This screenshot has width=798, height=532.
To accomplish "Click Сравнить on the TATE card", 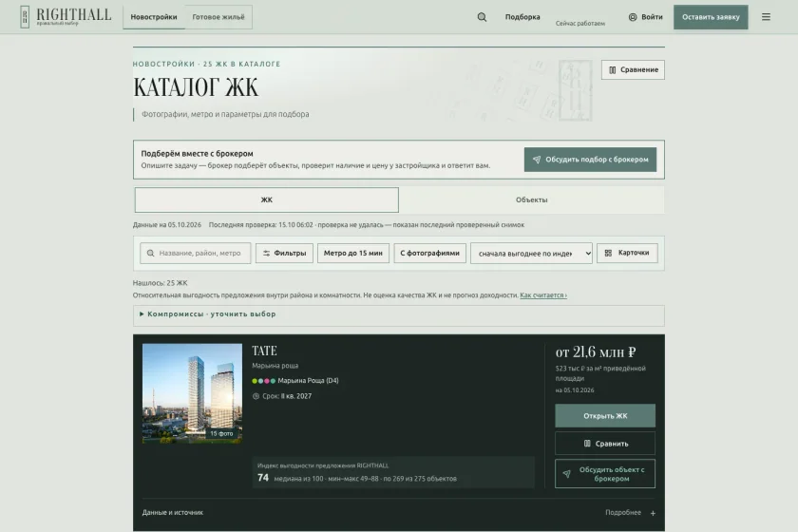I will [x=605, y=444].
